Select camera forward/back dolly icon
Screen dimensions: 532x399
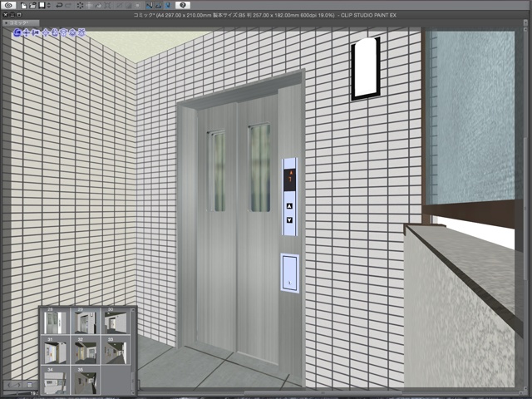click(35, 32)
